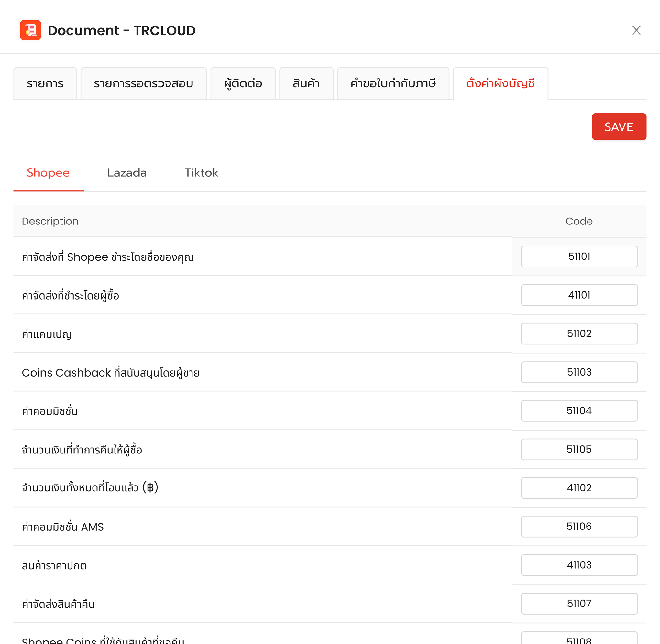Viewport: 660px width, 644px height.
Task: Select the สินค้าราคาปกติ code field 41103
Action: pos(579,565)
